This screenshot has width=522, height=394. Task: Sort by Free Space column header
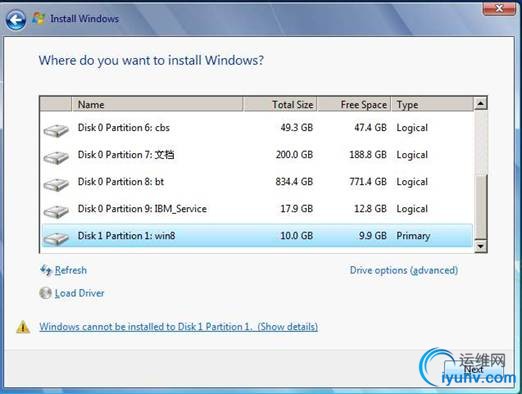click(354, 104)
